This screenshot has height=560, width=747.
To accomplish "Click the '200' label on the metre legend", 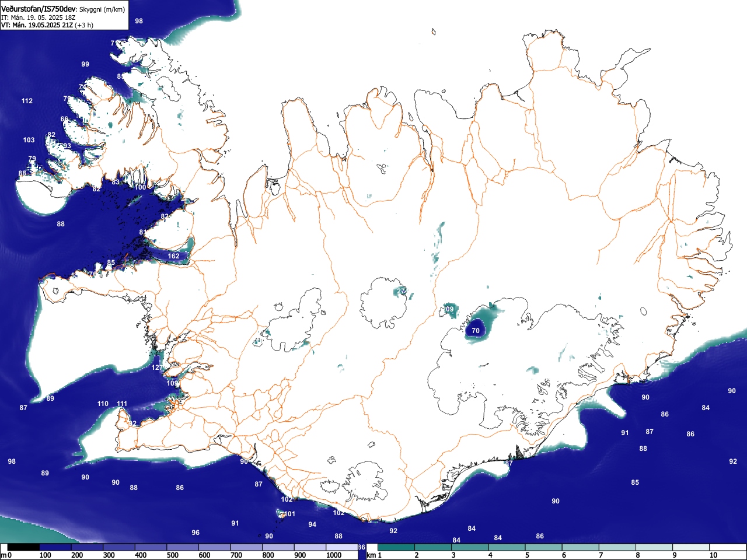I will [77, 555].
